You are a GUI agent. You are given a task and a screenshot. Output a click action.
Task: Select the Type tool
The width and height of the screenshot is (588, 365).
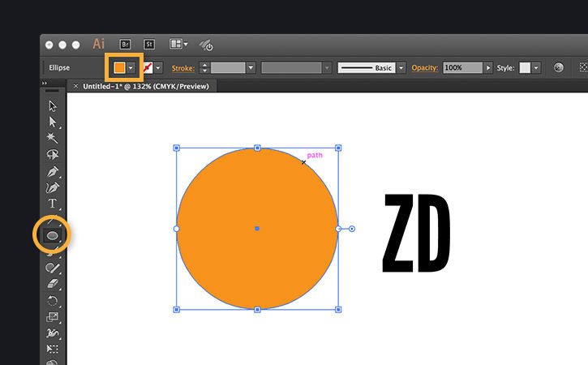tap(52, 204)
